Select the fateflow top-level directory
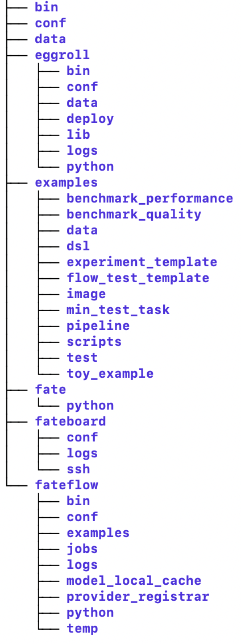241x644 pixels. [x=66, y=485]
